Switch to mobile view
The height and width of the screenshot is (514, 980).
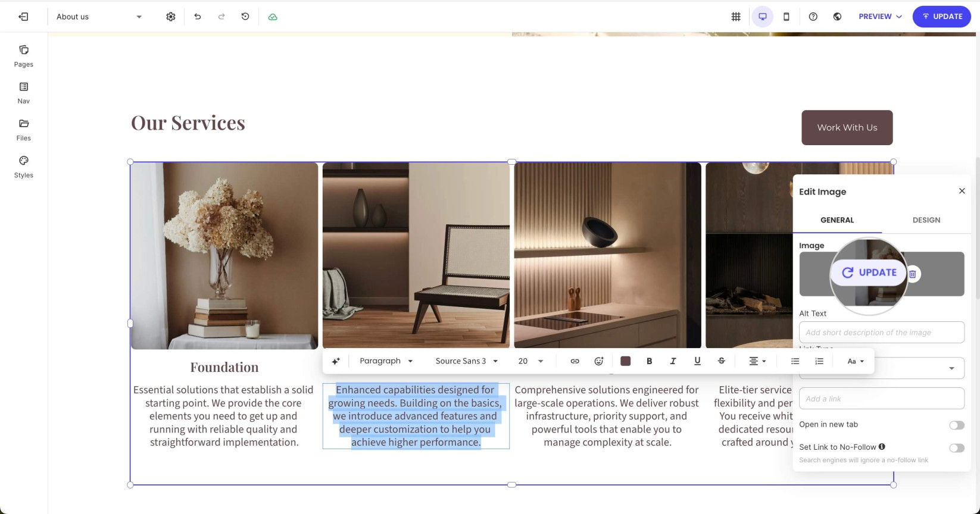tap(786, 17)
